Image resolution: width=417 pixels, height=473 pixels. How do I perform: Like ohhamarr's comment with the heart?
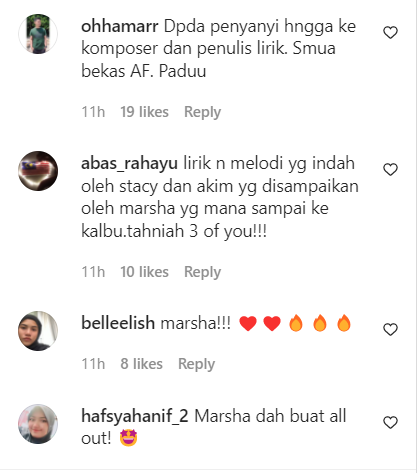point(390,33)
